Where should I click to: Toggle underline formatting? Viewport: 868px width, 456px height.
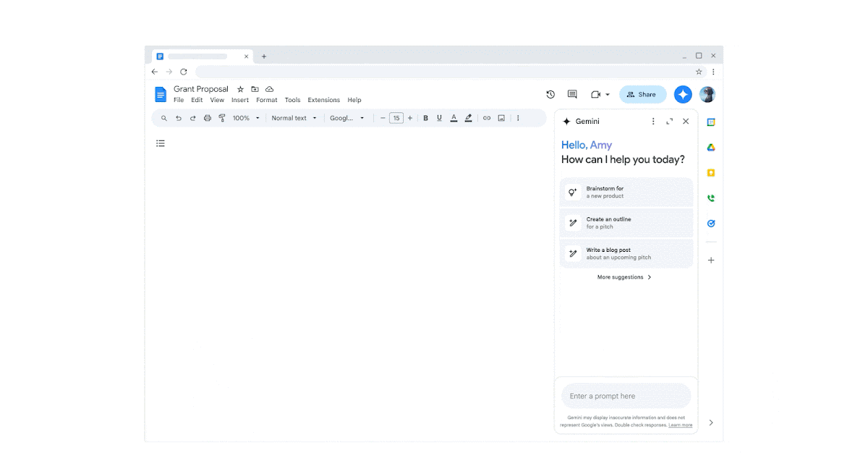pyautogui.click(x=439, y=118)
